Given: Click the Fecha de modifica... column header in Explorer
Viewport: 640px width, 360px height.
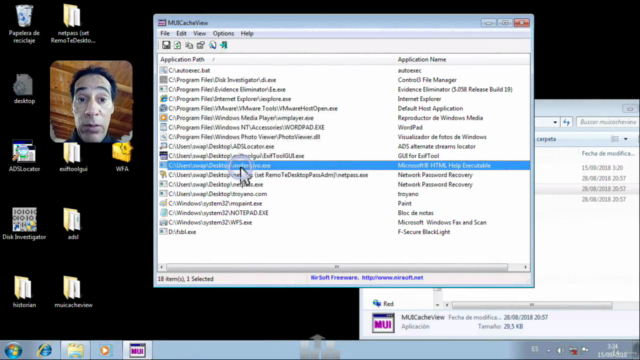Looking at the screenshot, I should (608, 153).
